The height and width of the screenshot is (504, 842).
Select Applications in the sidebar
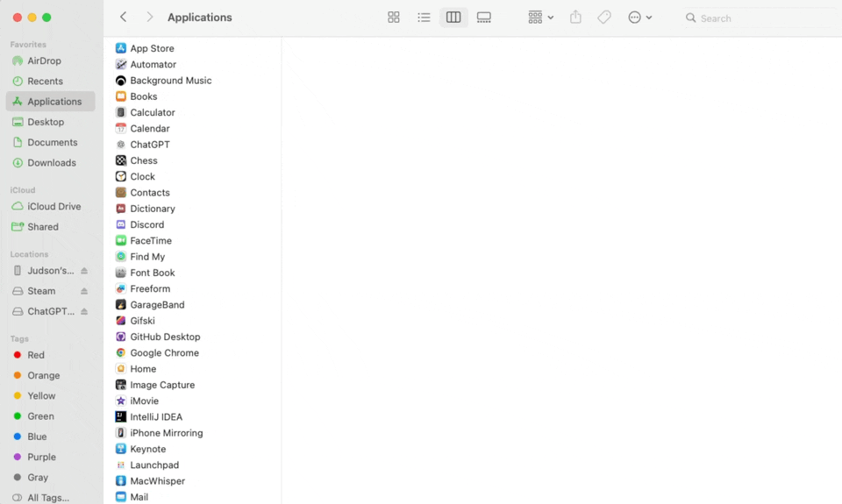point(51,102)
